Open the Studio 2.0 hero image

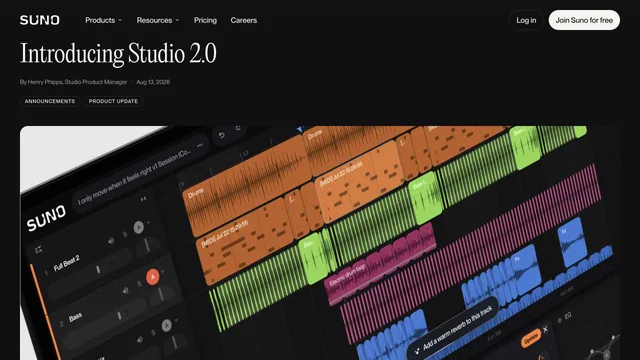[x=320, y=243]
